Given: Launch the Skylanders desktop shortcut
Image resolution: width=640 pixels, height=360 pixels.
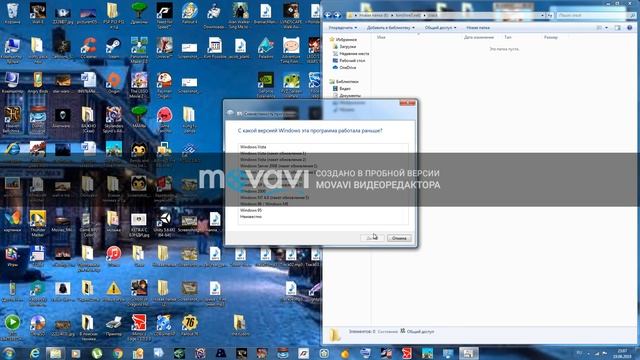Looking at the screenshot, I should click(113, 119).
